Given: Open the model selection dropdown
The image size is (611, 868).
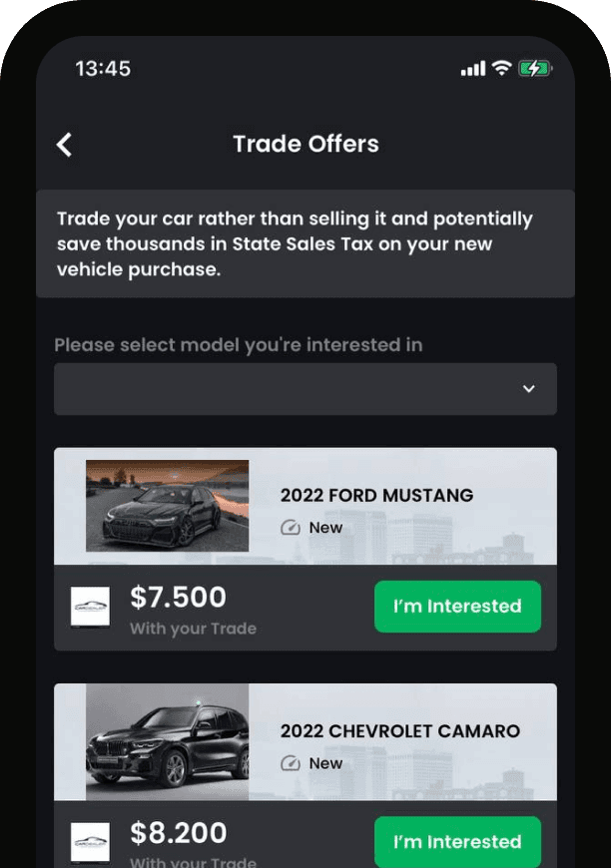Looking at the screenshot, I should (305, 389).
